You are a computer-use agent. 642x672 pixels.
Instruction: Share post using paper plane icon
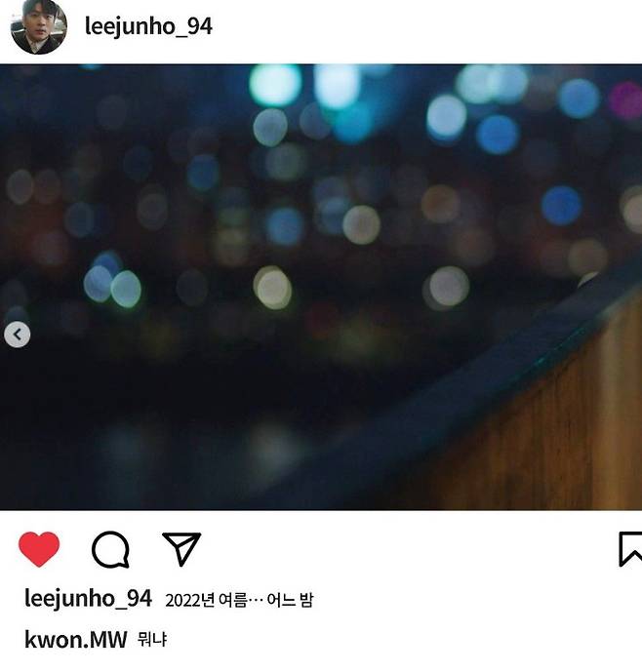181,548
